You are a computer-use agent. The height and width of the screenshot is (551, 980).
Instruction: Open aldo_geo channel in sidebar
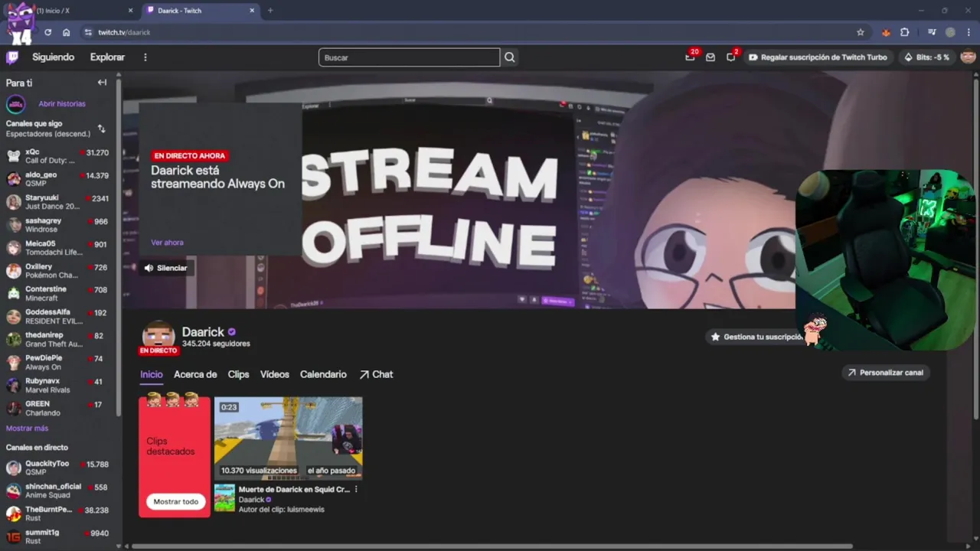coord(57,179)
